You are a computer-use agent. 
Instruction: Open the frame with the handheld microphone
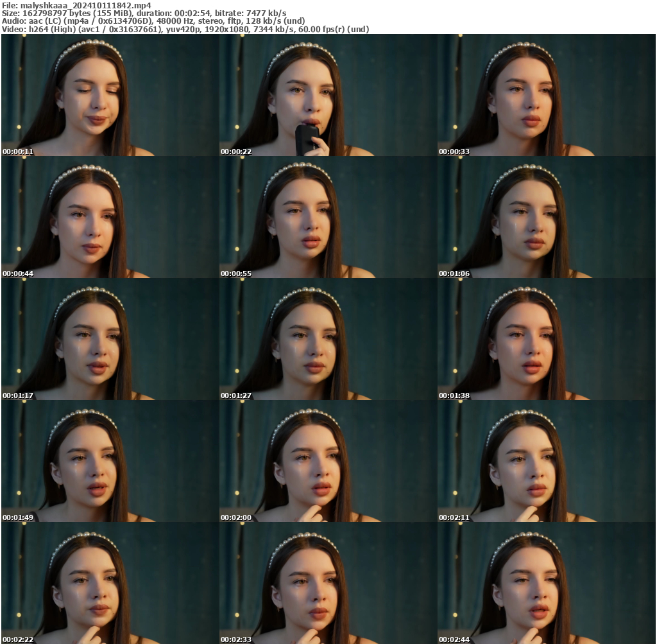(328, 95)
